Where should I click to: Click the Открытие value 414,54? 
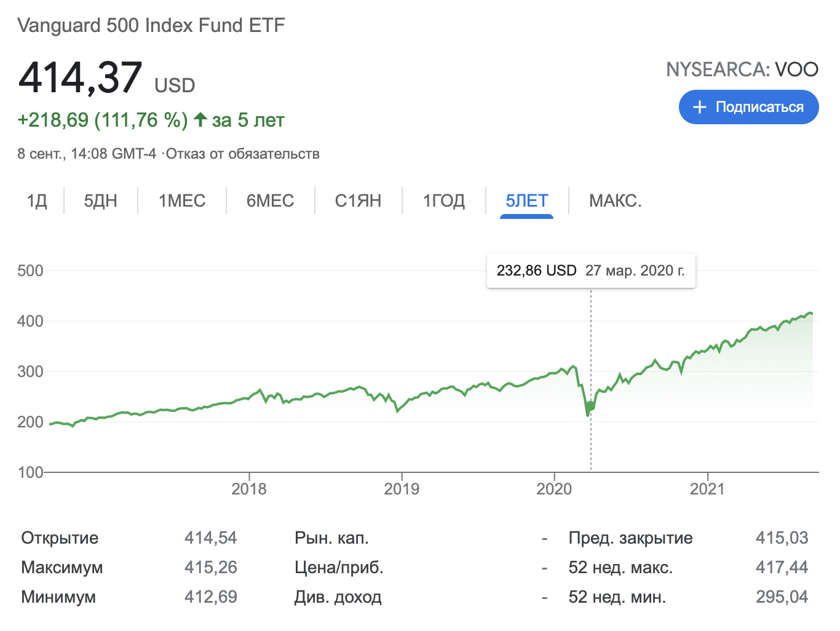pos(211,538)
